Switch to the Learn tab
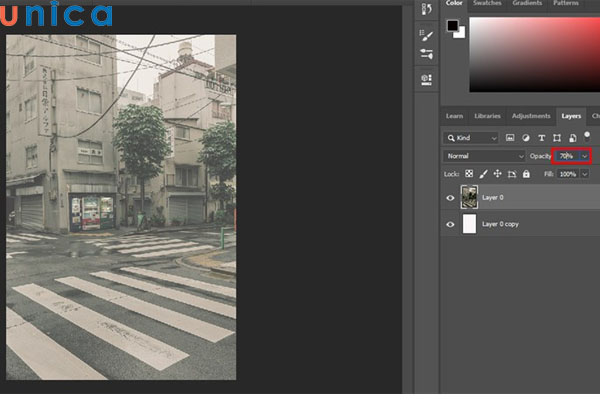 tap(454, 116)
